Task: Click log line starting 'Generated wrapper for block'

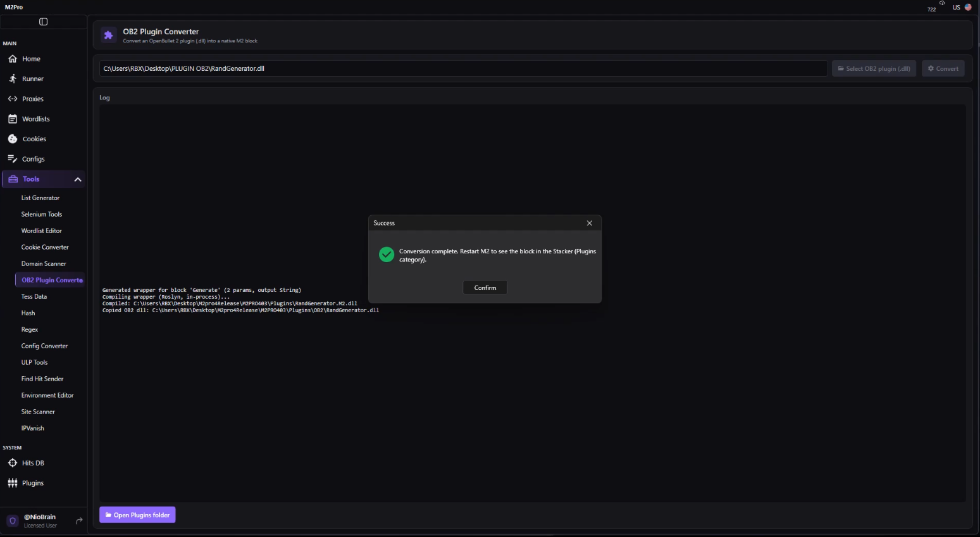Action: (x=202, y=290)
